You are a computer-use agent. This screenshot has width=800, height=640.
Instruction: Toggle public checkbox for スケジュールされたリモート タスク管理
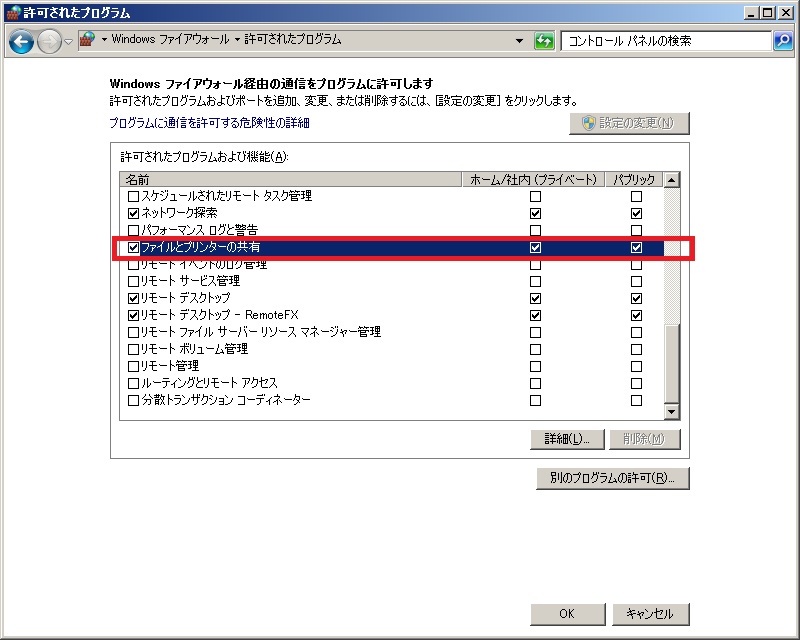click(x=636, y=196)
